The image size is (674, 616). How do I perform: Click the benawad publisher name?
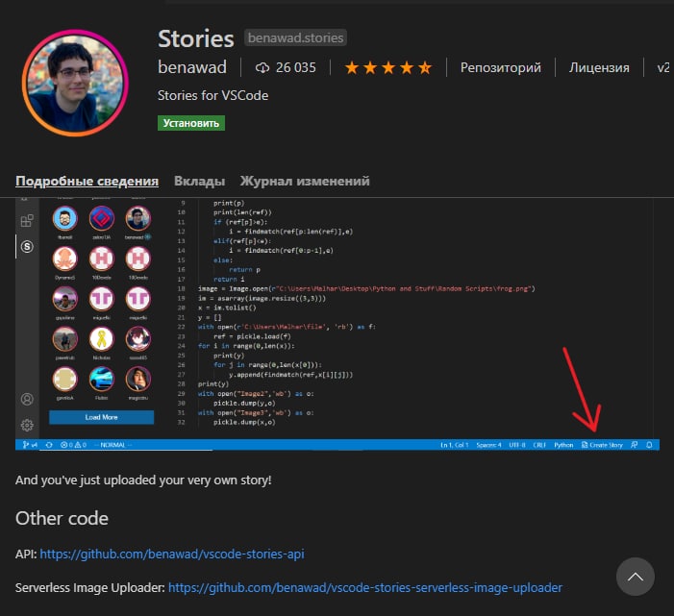(x=192, y=67)
